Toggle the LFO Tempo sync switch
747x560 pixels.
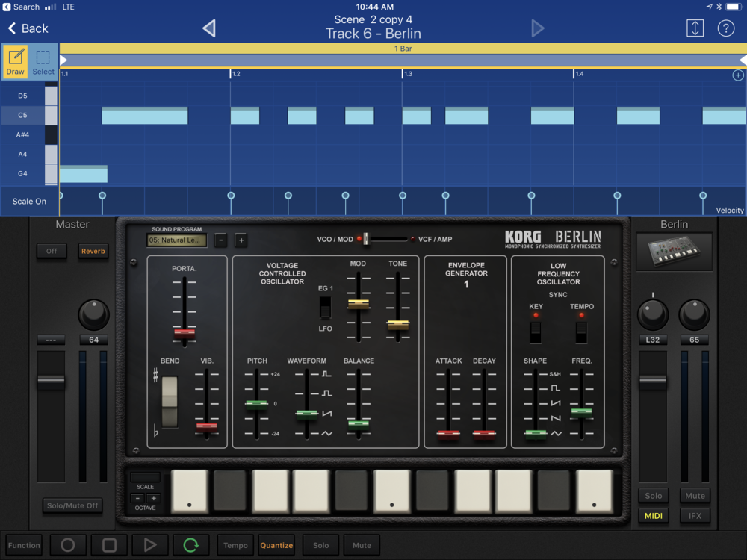(581, 331)
